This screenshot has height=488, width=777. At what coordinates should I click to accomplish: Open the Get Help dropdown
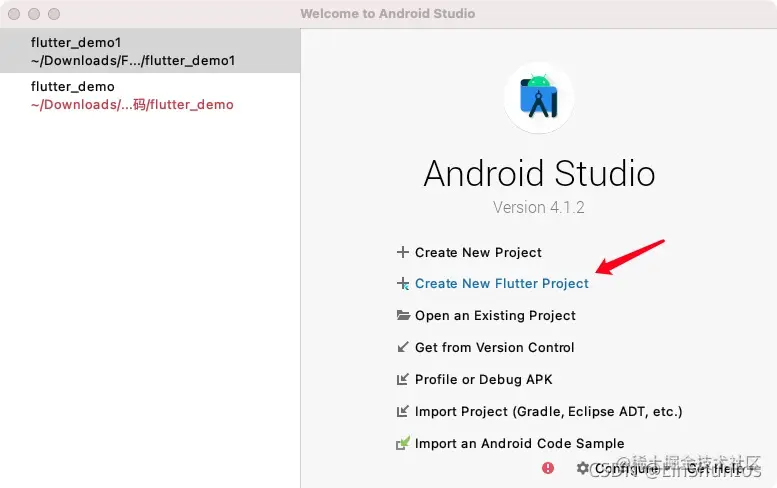click(719, 468)
